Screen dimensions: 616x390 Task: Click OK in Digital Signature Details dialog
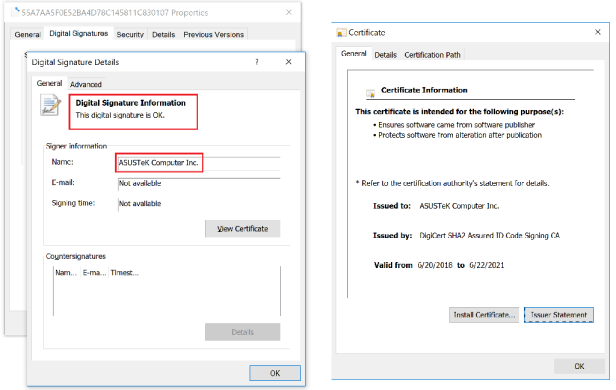275,373
